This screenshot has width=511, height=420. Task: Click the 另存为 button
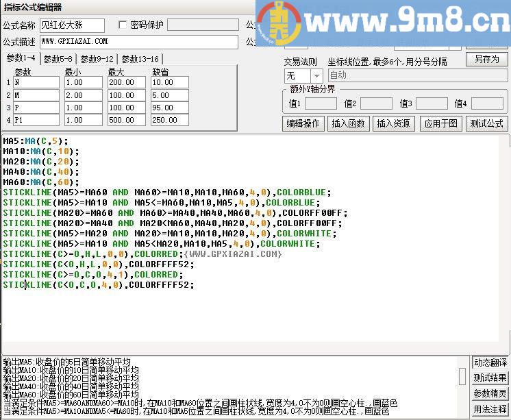486,60
